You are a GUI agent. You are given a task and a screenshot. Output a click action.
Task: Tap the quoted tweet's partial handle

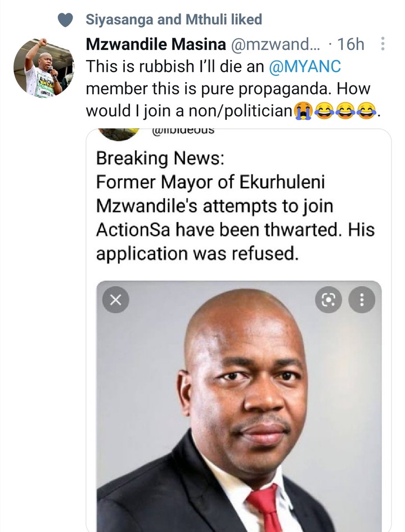(183, 130)
